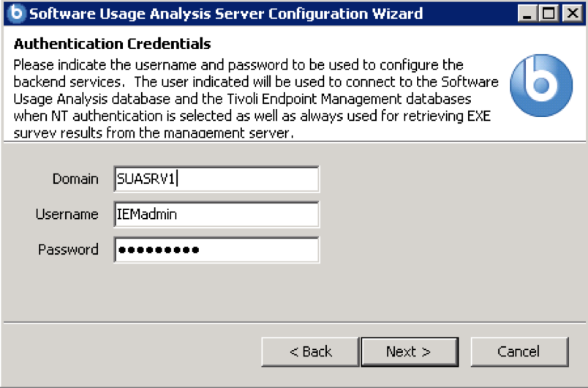Click the Authentication Credentials heading
This screenshot has height=388, width=588.
point(112,45)
